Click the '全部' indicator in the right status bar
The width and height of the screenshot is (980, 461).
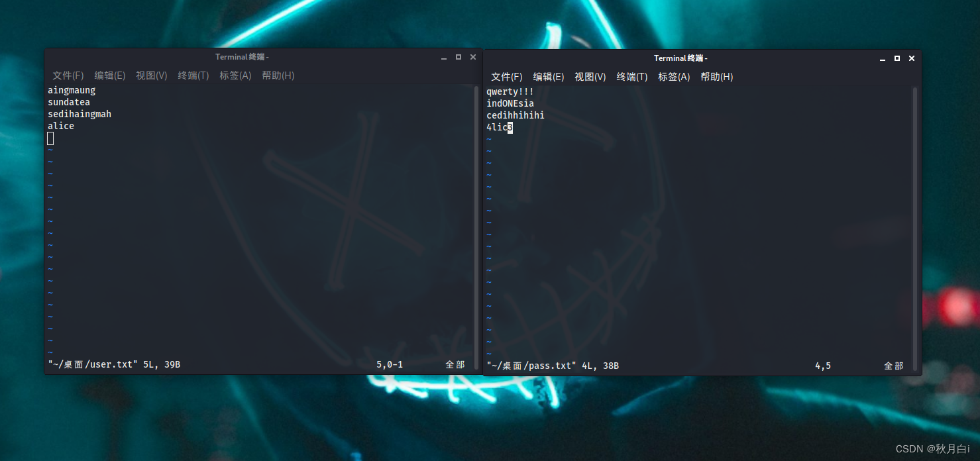894,365
